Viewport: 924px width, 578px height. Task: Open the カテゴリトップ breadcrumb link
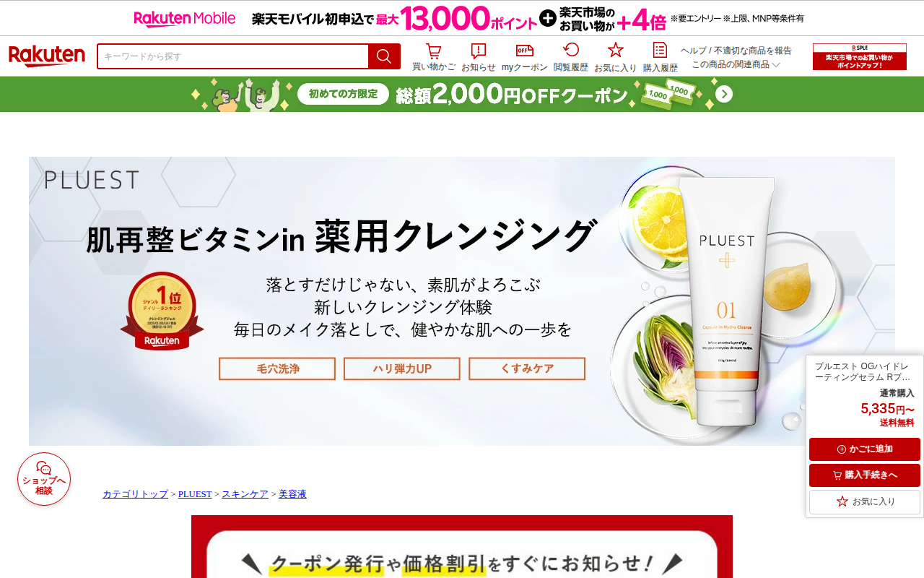click(135, 494)
